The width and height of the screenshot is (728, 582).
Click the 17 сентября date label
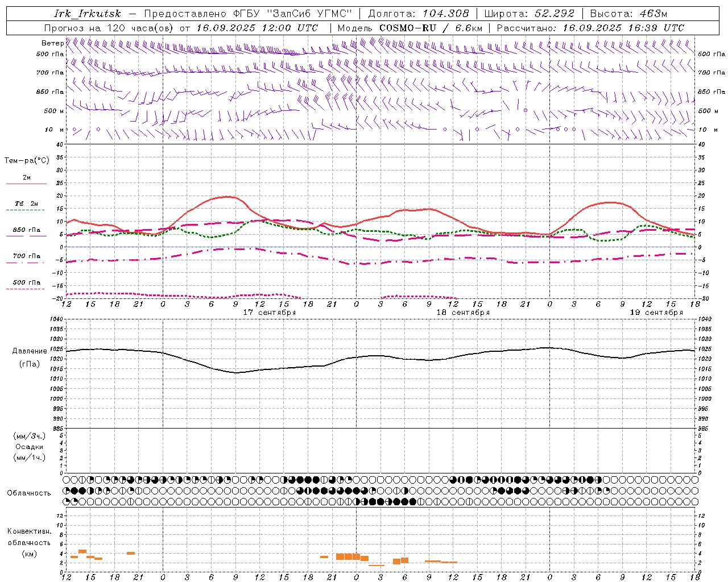(270, 313)
